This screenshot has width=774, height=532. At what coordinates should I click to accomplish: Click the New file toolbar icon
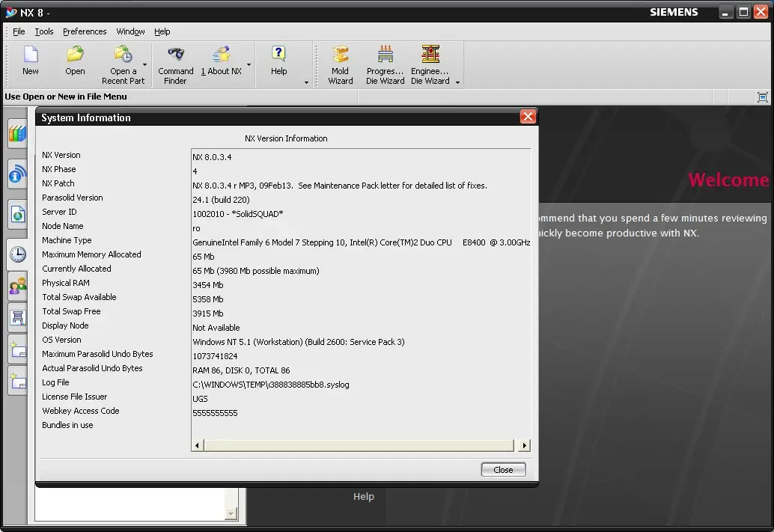[x=31, y=55]
